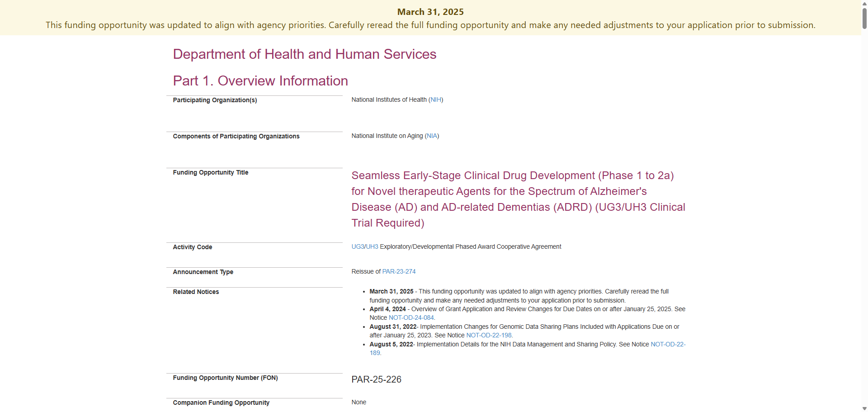This screenshot has width=868, height=412.
Task: Click the PAR-25-226 number text
Action: pyautogui.click(x=377, y=379)
